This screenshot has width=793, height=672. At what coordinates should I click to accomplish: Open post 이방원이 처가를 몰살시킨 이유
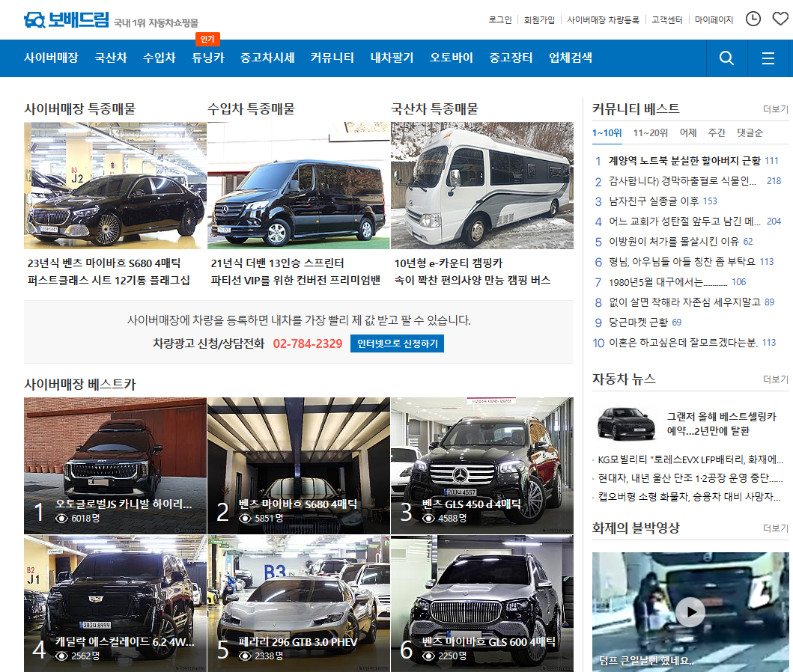674,242
